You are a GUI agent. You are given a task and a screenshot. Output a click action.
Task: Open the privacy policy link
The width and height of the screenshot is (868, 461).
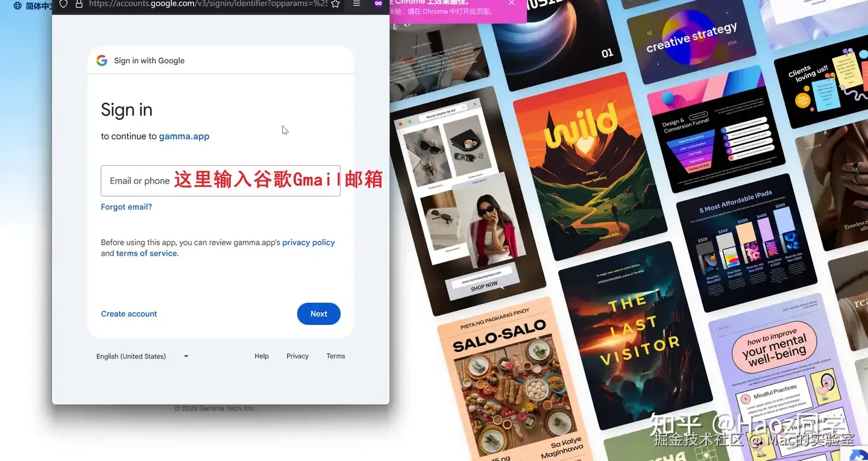coord(309,242)
